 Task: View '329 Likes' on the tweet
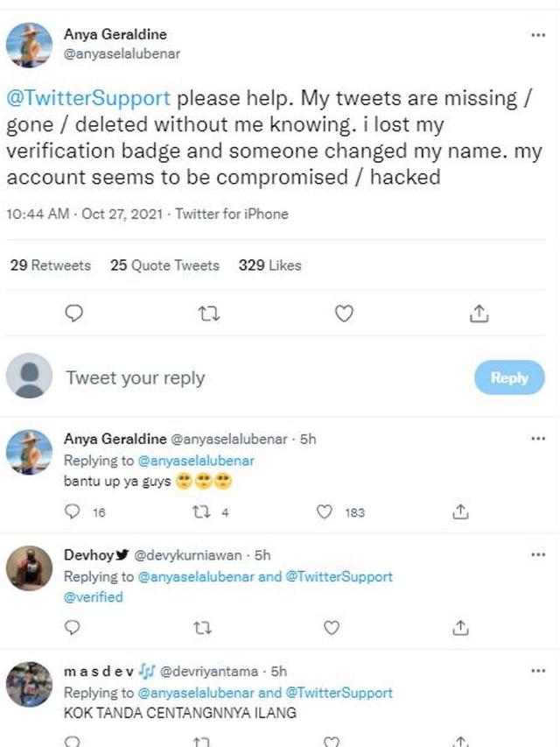[x=269, y=264]
